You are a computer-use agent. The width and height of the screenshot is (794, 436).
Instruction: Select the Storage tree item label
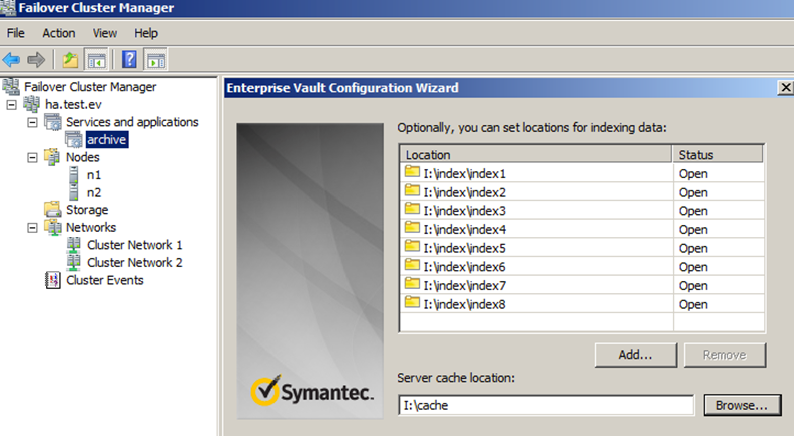click(87, 210)
